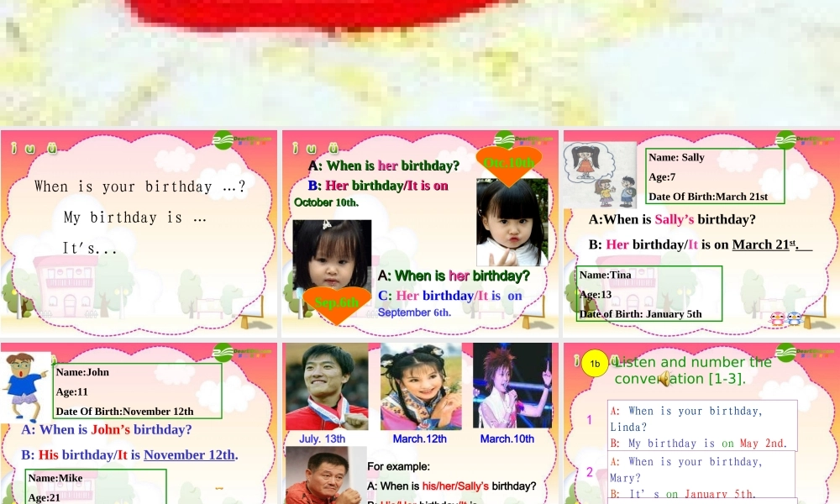Click the photo labeled March.12th
Viewport: 840px width, 504px height.
pyautogui.click(x=421, y=386)
